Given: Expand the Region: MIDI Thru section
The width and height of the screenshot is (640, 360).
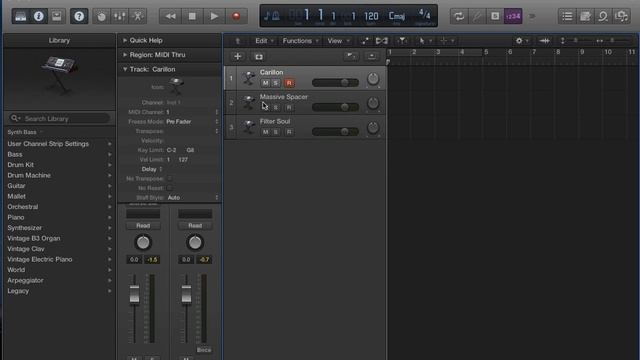Looking at the screenshot, I should tap(125, 55).
